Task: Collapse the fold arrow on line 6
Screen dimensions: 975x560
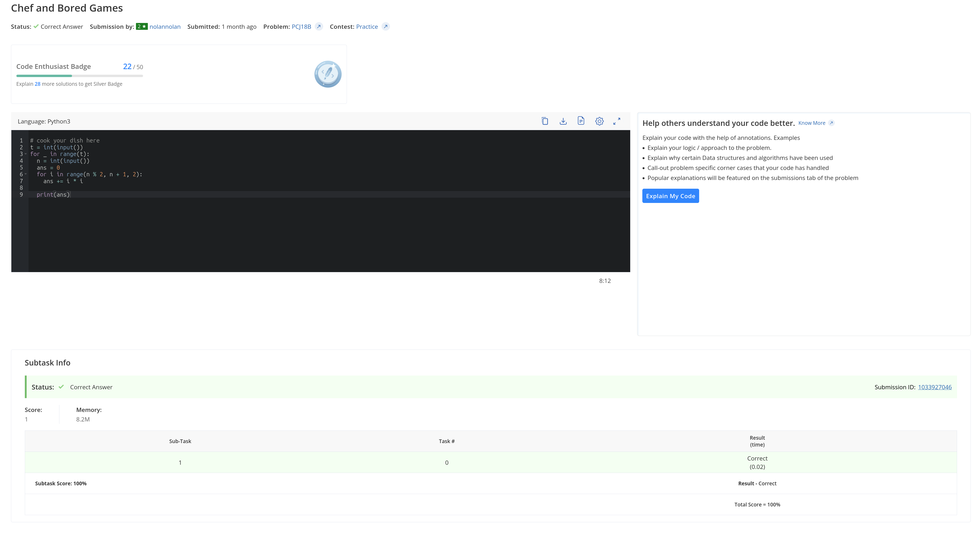Action: point(26,174)
